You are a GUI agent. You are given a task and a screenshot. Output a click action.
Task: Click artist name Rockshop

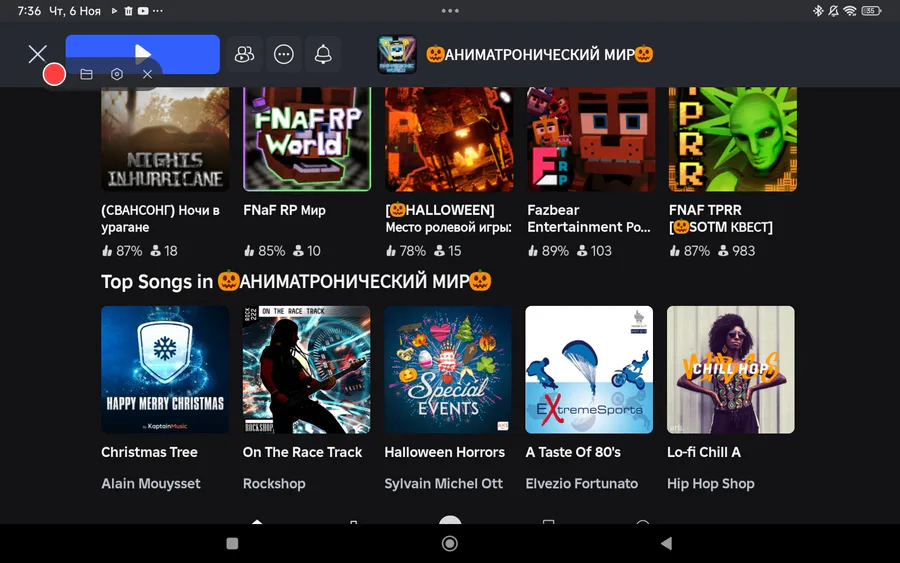[x=274, y=484]
